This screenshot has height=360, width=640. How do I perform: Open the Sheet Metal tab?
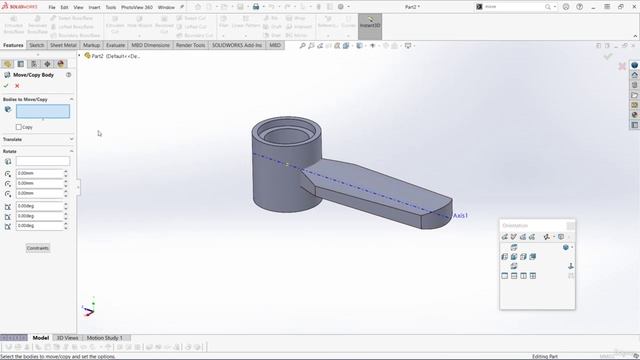coord(63,45)
